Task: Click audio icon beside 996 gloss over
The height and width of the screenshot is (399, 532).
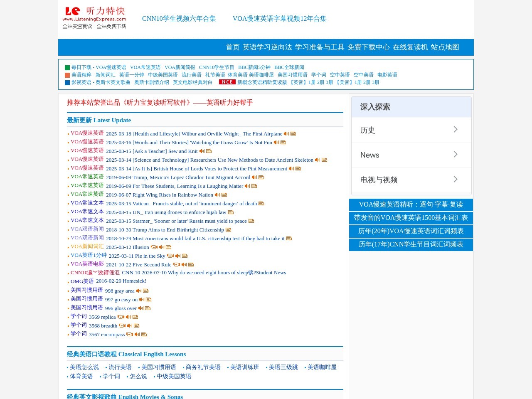Action: click(x=141, y=308)
